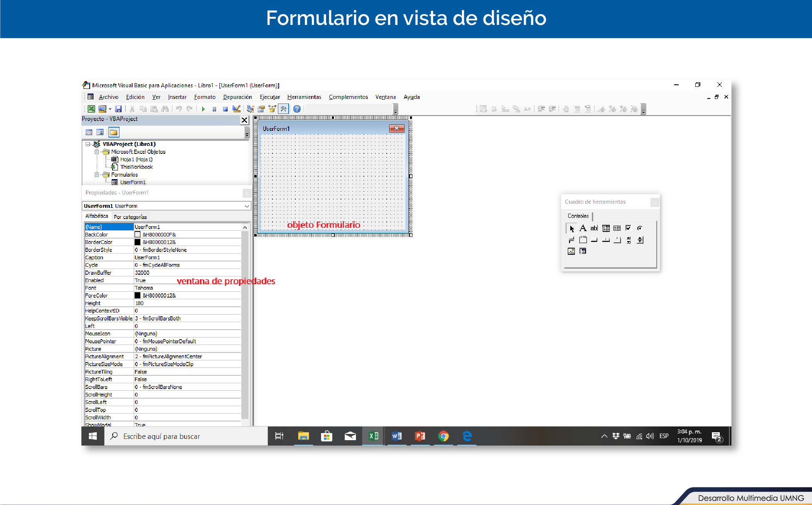The height and width of the screenshot is (505, 812).
Task: Click the Save disk icon in toolbar
Action: coord(118,109)
